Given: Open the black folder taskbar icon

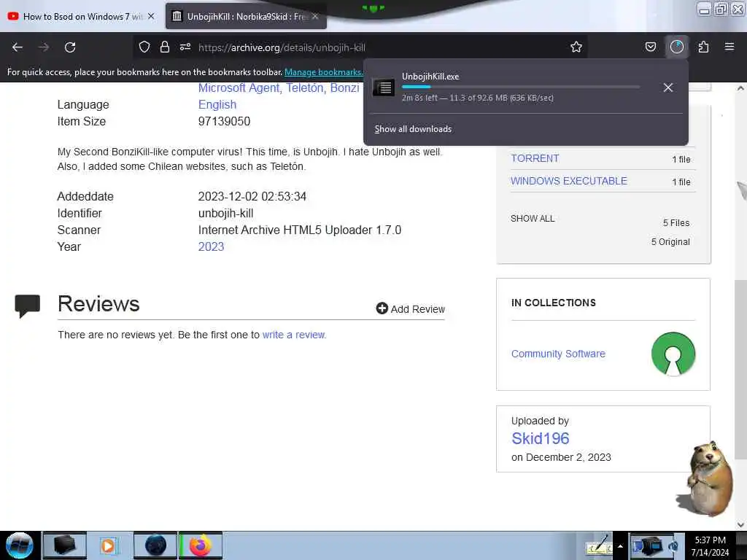Looking at the screenshot, I should (65, 545).
